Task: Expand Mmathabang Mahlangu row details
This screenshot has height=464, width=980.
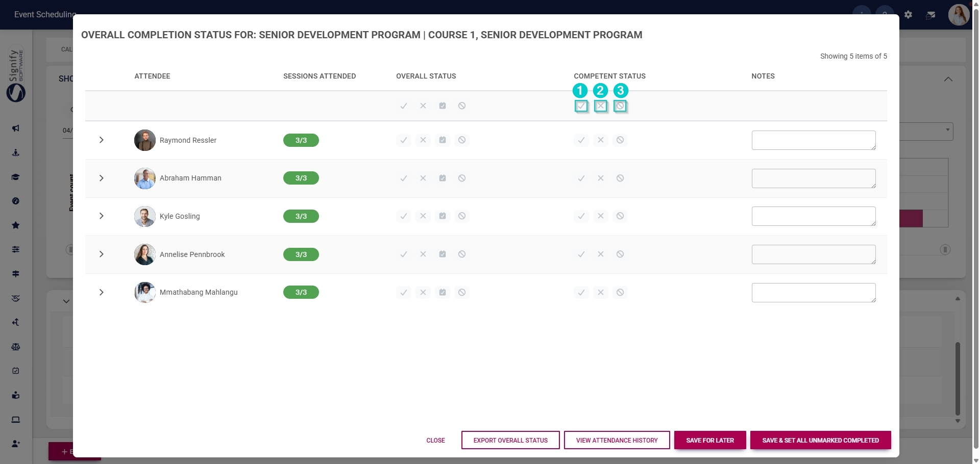Action: point(102,293)
